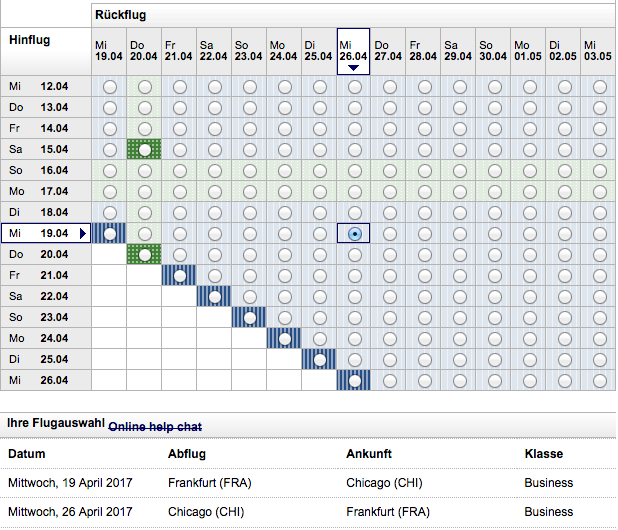This screenshot has height=530, width=618.
Task: Select outbound 24.04 returning 24.04 radio
Action: coord(284,338)
